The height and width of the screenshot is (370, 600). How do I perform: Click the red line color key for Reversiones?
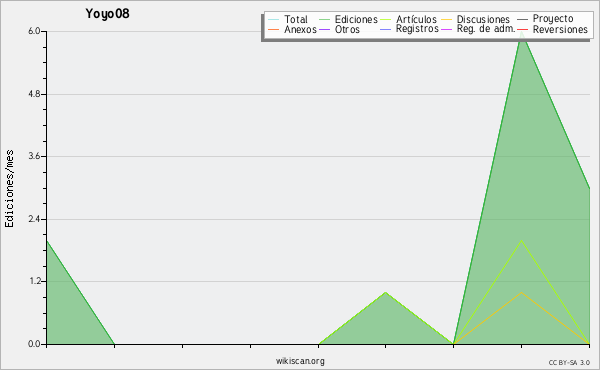[522, 29]
